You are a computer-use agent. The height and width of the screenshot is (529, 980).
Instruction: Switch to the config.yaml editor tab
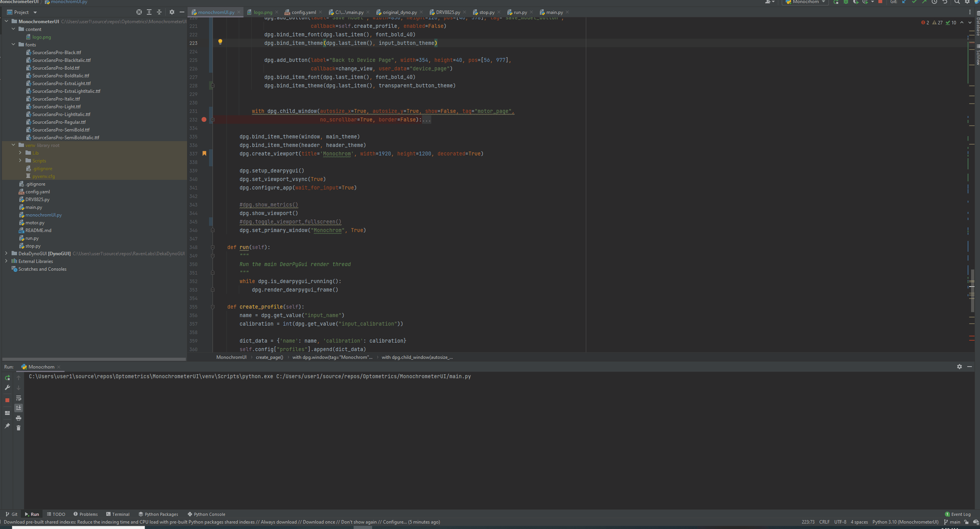303,12
